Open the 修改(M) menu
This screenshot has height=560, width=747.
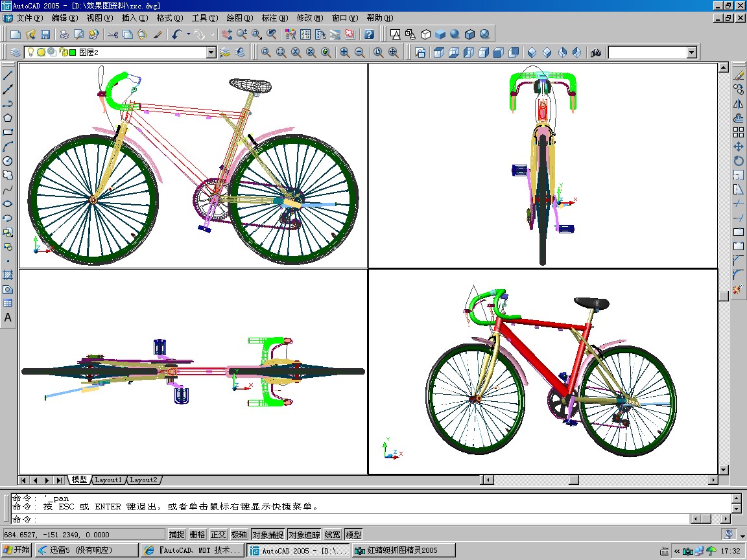[x=310, y=18]
